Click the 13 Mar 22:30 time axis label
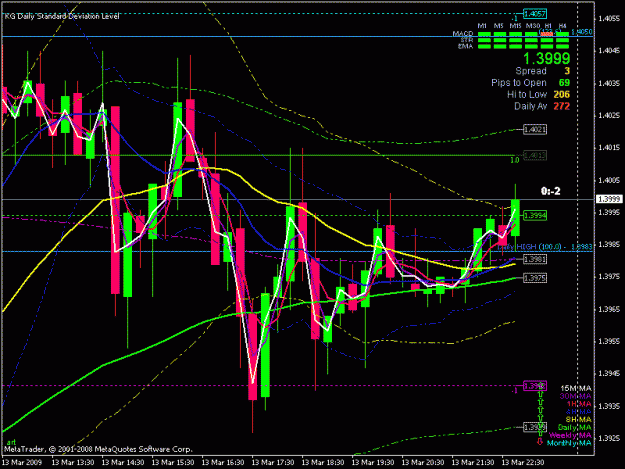This screenshot has width=625, height=469. [523, 462]
